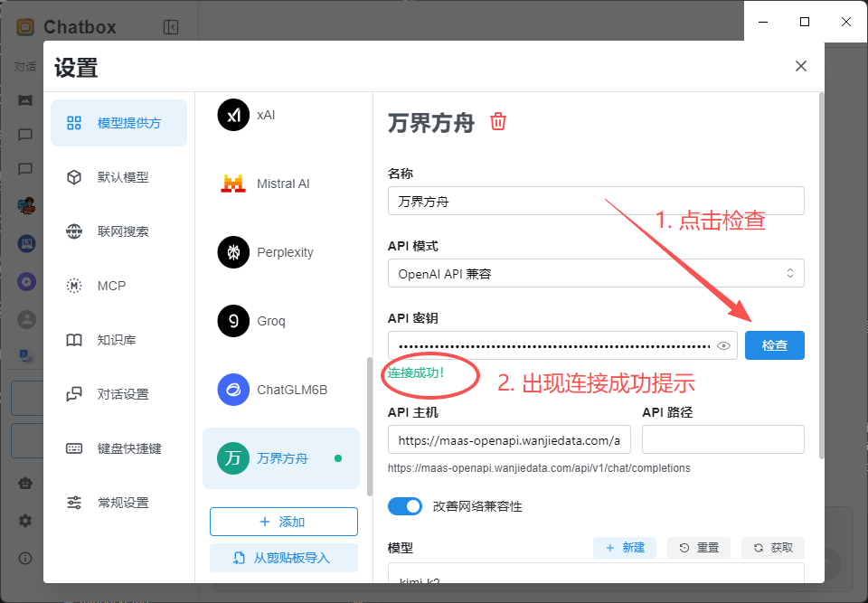Collapse the Chatbox sidebar panel
Screen dimensions: 868x603
click(171, 27)
